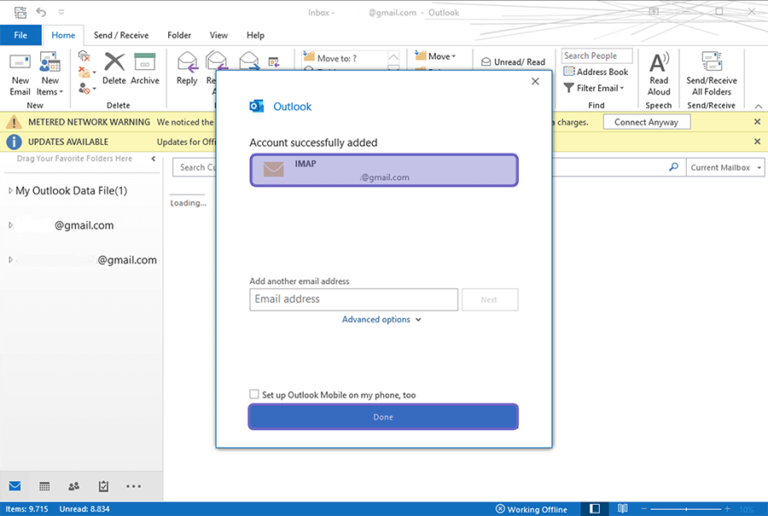Dismiss the Updates Available bar

(x=757, y=141)
